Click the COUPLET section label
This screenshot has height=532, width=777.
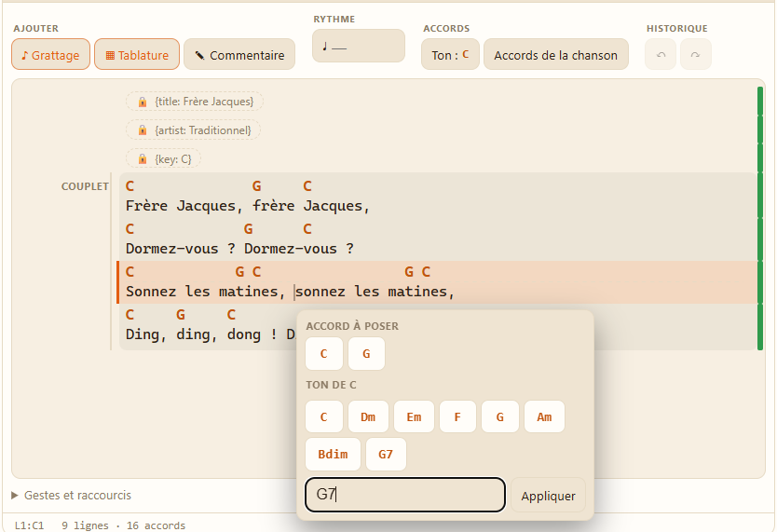tap(85, 186)
